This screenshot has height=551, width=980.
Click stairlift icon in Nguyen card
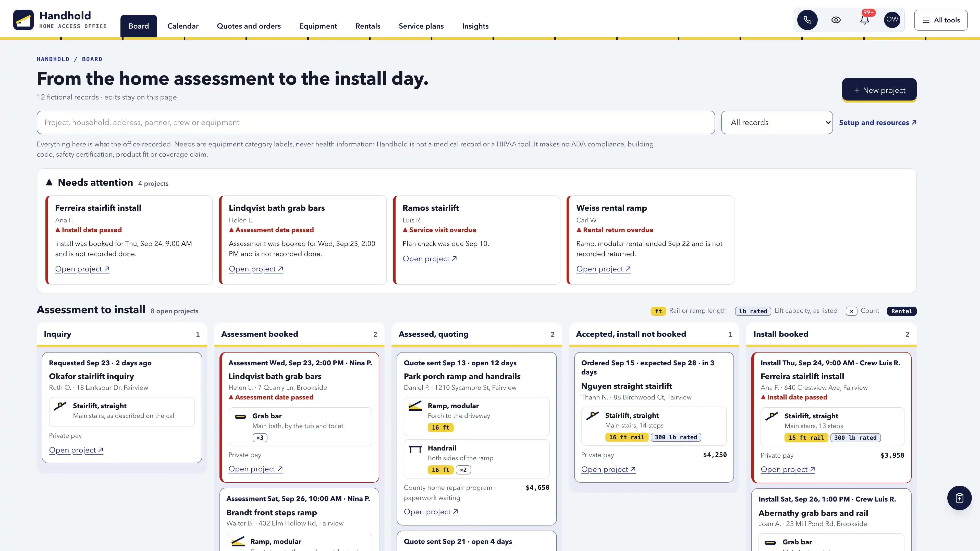coord(592,416)
